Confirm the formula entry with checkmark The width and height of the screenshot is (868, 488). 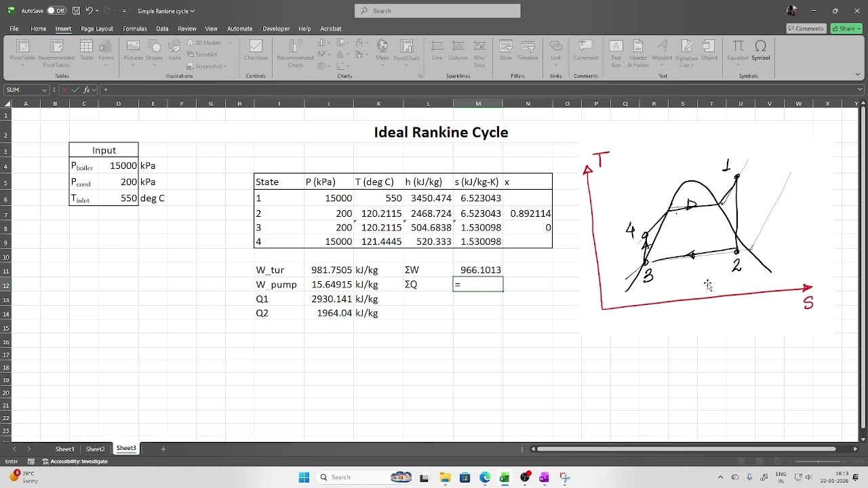click(x=76, y=89)
